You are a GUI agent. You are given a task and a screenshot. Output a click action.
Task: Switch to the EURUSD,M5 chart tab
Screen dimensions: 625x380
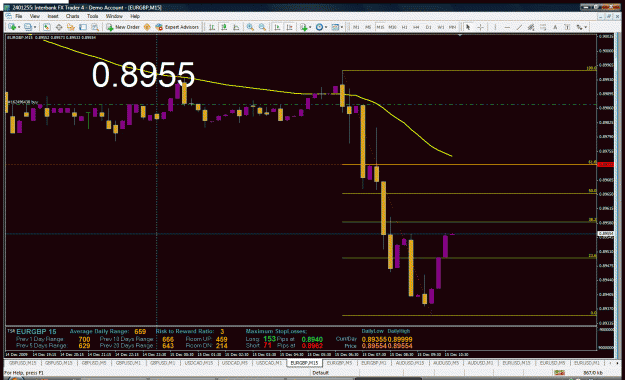(552, 363)
